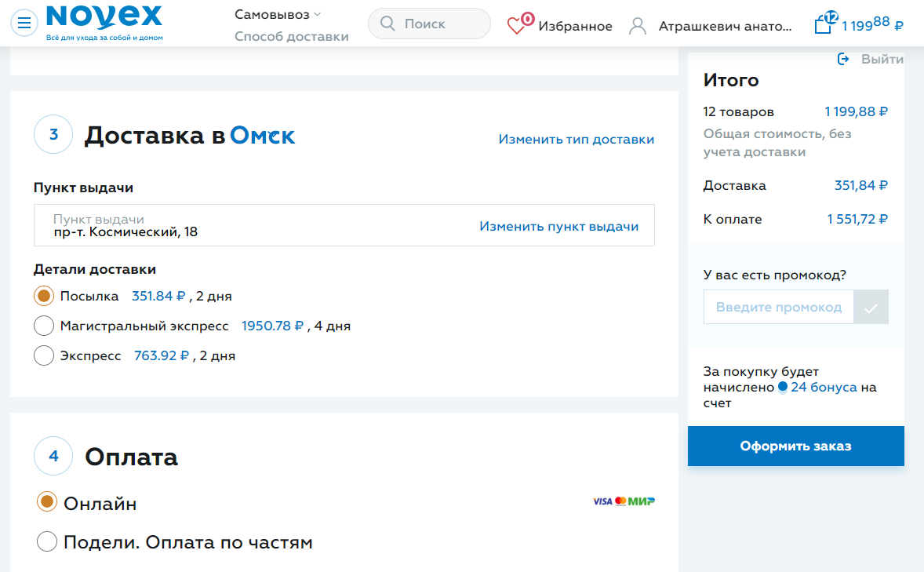924x572 pixels.
Task: Click the user profile icon
Action: (x=638, y=26)
